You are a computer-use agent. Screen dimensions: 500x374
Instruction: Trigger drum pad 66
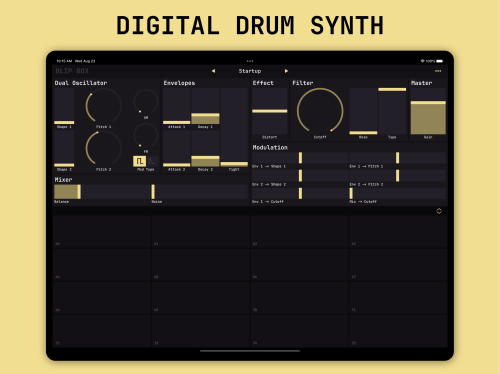299,265
